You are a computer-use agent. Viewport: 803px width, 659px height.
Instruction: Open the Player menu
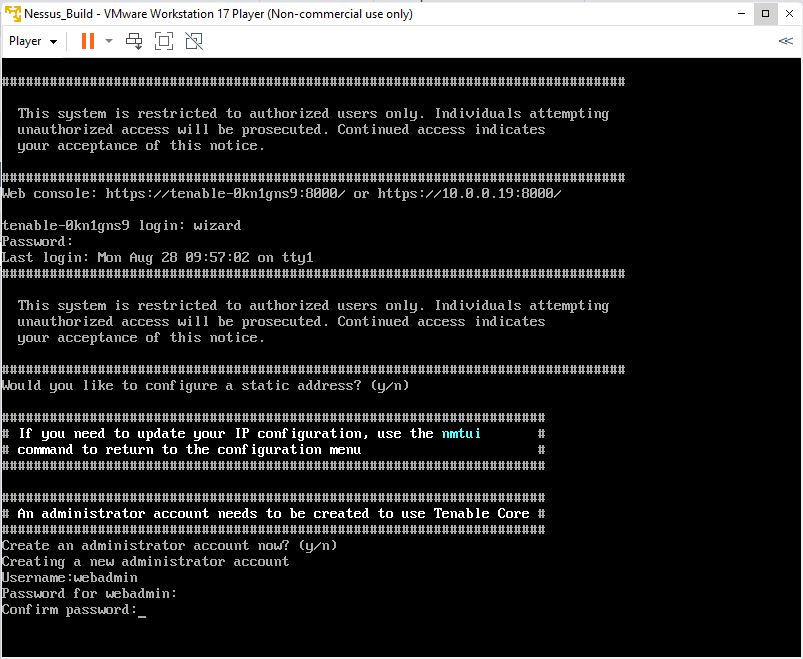(x=25, y=41)
